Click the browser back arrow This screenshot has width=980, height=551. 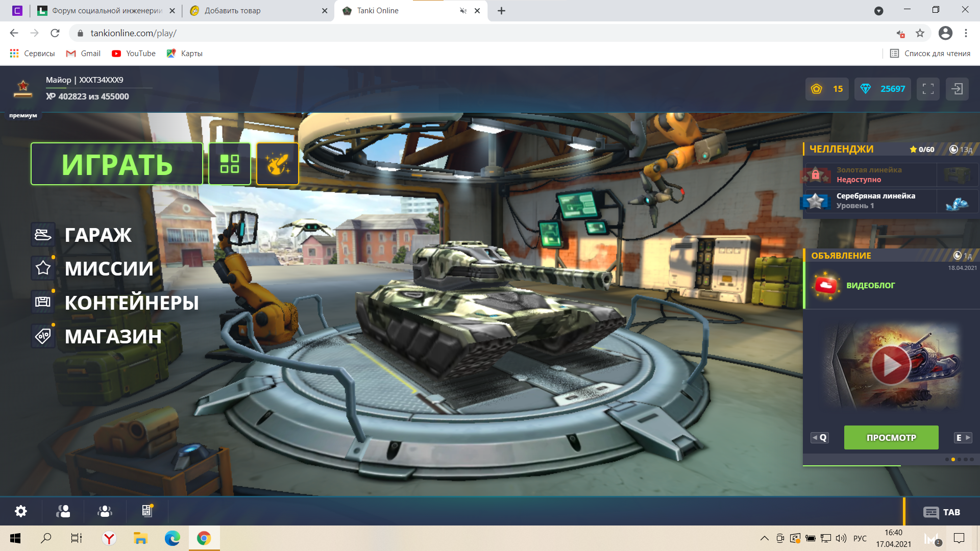pos(14,33)
